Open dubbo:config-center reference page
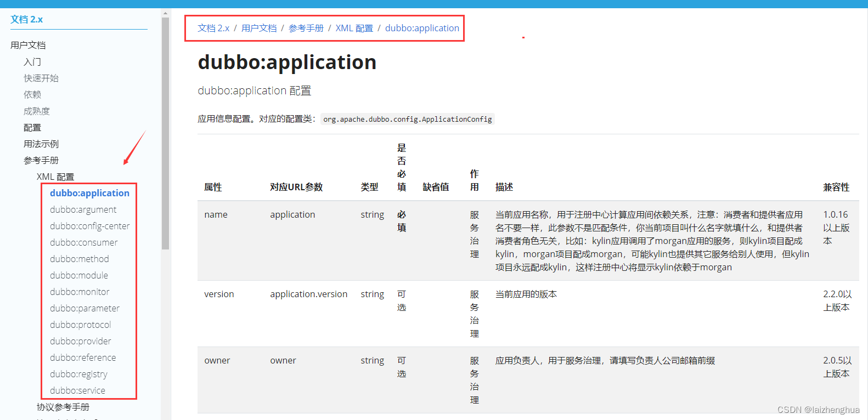The image size is (868, 420). 90,226
